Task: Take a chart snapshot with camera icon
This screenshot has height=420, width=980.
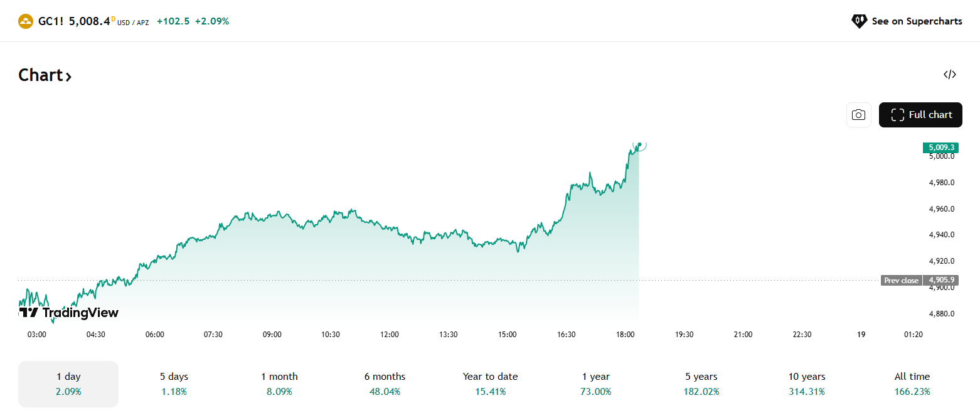Action: coord(858,115)
